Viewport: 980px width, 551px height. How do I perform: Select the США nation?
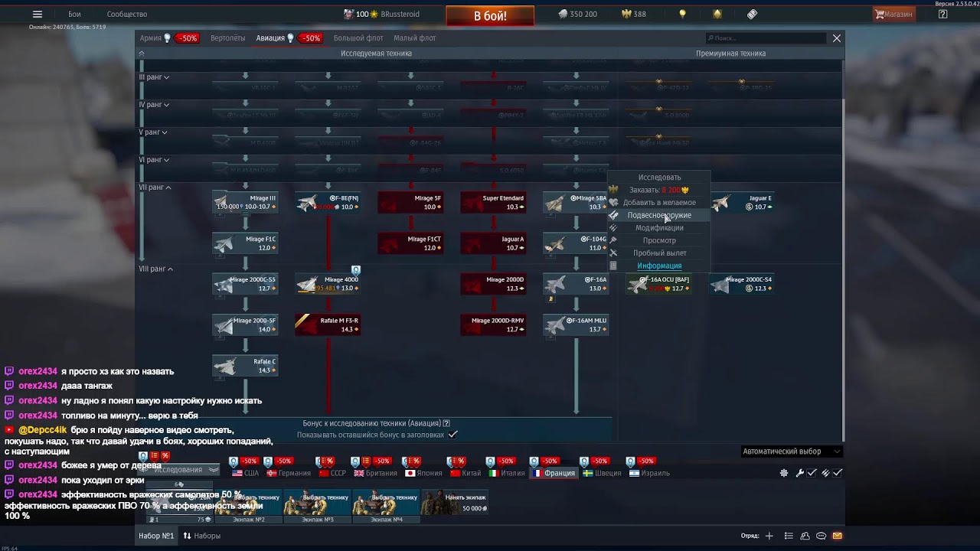point(246,473)
